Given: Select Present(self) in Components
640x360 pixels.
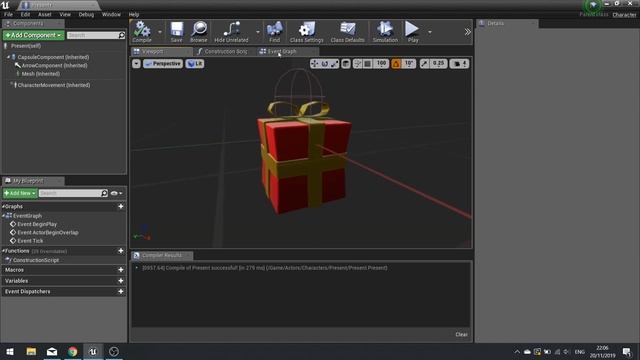Looking at the screenshot, I should click(x=25, y=46).
